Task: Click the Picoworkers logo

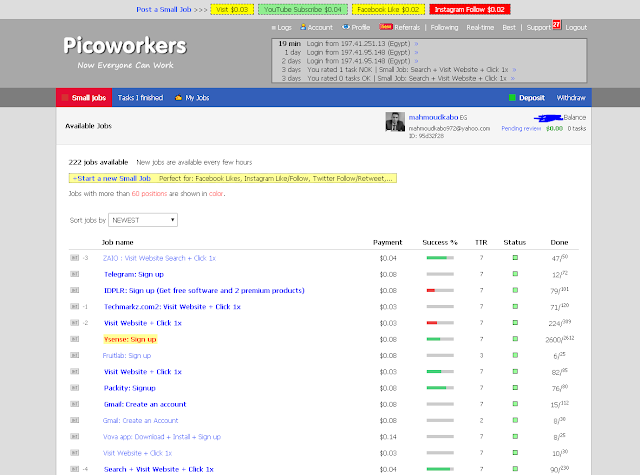Action: 125,46
